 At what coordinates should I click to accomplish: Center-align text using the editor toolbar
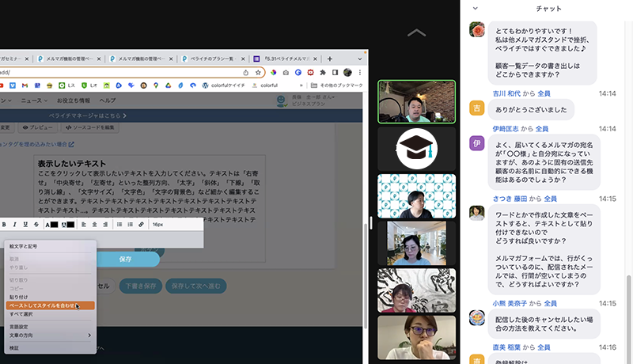click(x=95, y=225)
